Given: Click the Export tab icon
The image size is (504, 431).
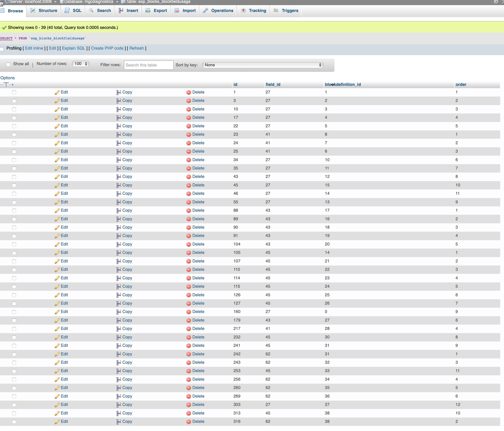Looking at the screenshot, I should tap(148, 10).
